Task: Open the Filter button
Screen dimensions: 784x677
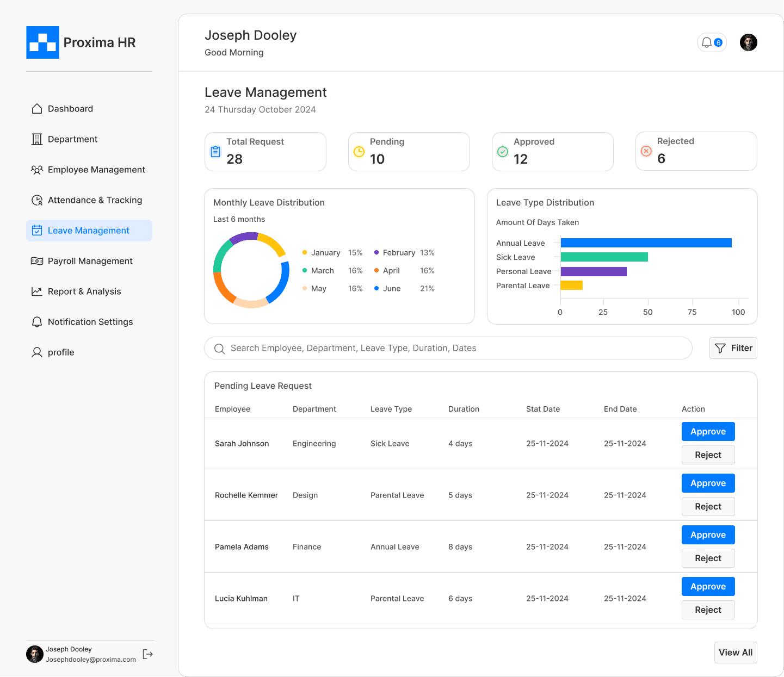Action: [x=733, y=348]
